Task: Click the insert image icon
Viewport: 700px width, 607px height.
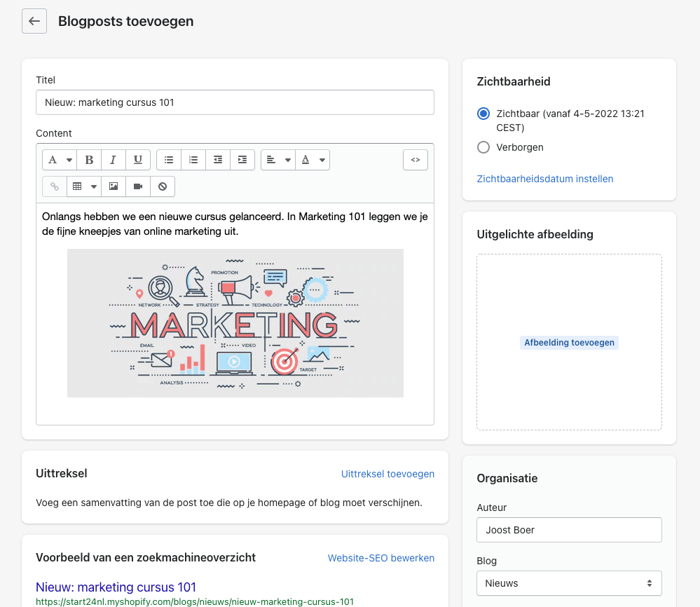Action: pyautogui.click(x=114, y=186)
